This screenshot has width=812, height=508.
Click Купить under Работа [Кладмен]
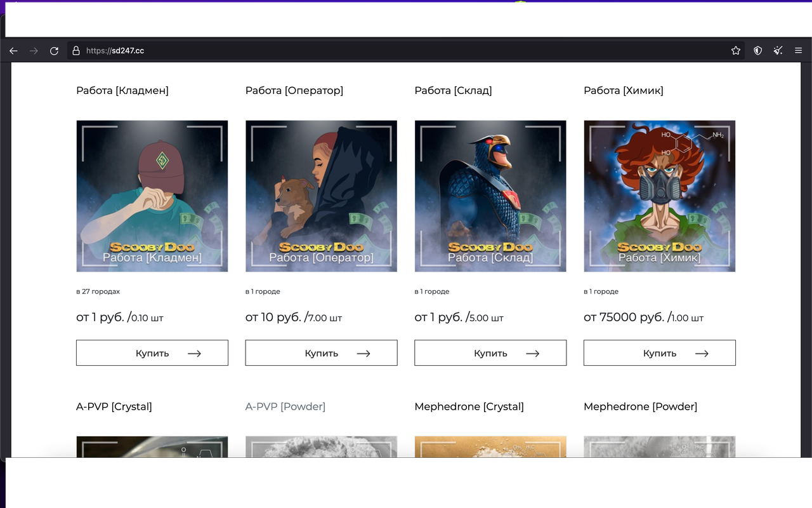[152, 353]
